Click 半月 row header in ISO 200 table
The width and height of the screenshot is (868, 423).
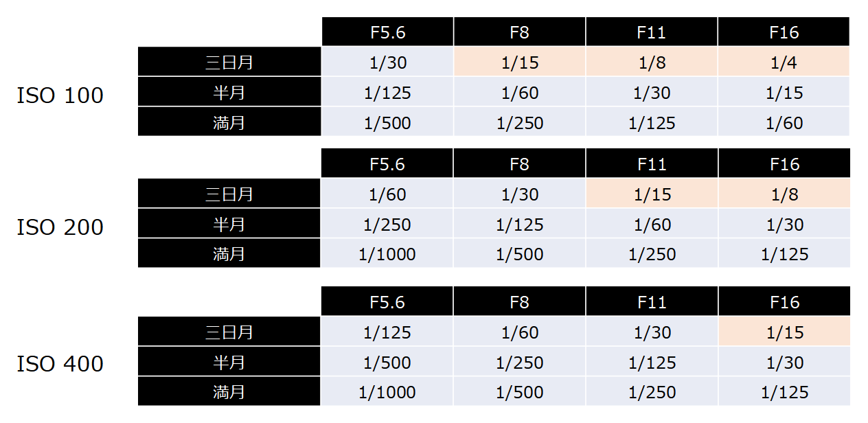click(229, 225)
